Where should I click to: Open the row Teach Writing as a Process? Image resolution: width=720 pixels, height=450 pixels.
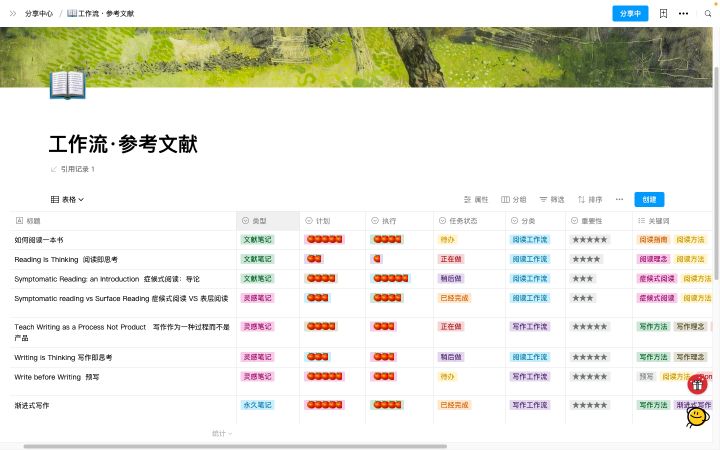tap(122, 332)
